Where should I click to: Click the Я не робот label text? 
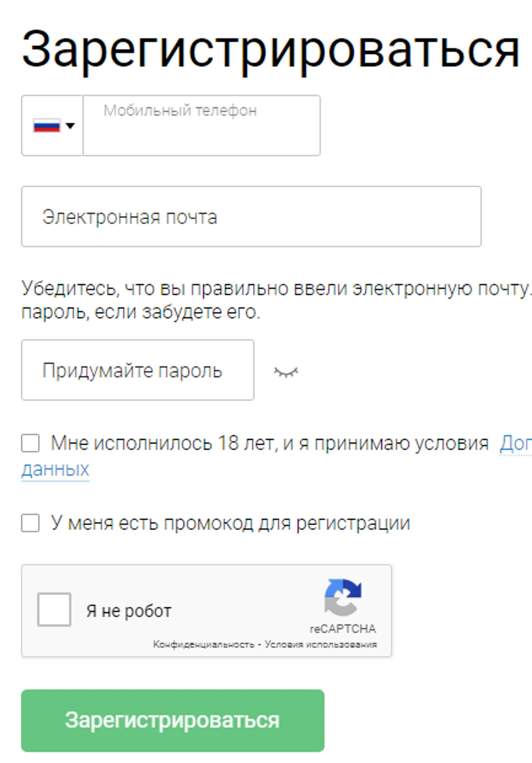[129, 611]
